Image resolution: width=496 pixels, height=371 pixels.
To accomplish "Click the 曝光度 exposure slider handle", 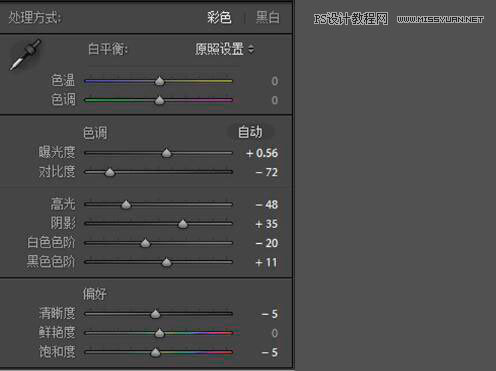I will 166,153.
